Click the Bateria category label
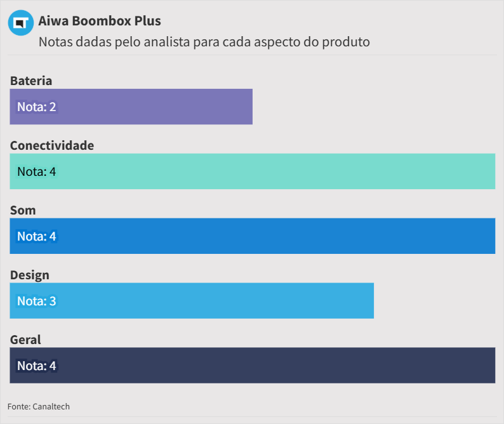The height and width of the screenshot is (424, 504). click(31, 81)
